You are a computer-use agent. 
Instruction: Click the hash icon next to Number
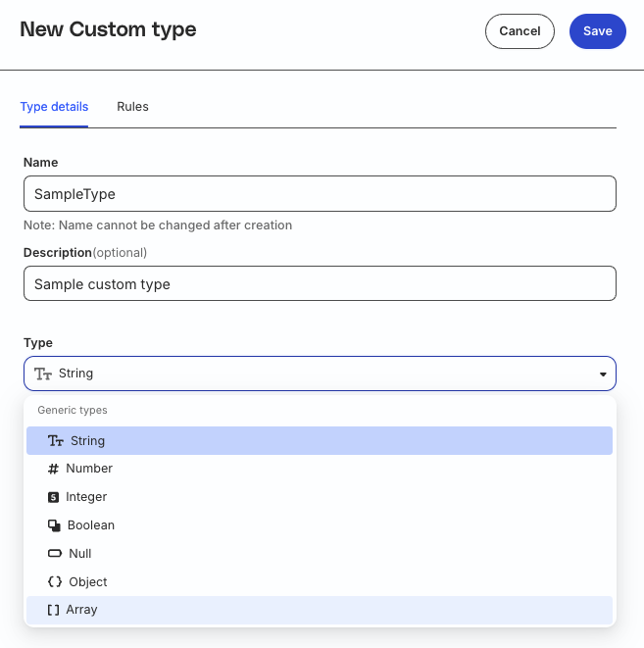click(53, 469)
